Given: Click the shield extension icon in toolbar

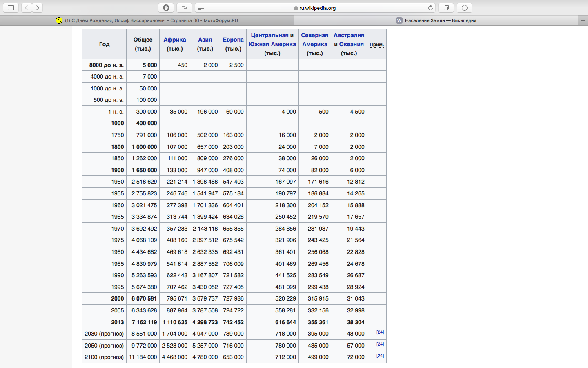Looking at the screenshot, I should point(166,8).
